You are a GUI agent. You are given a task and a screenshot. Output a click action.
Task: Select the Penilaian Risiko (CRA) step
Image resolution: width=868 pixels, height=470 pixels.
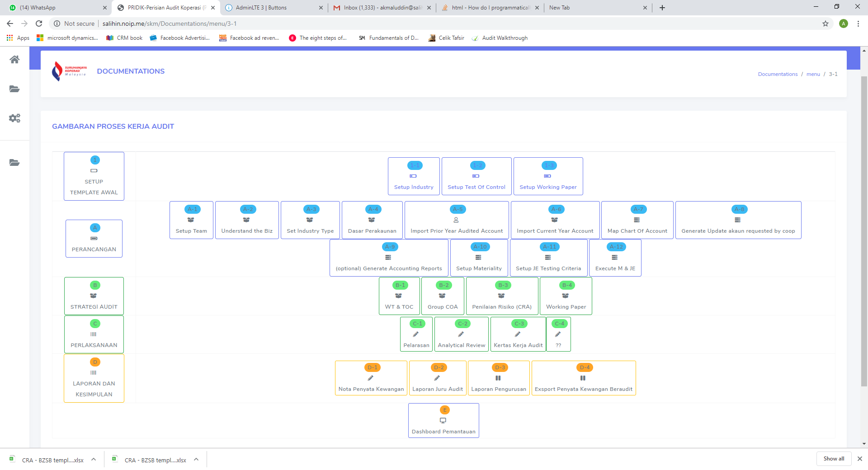click(502, 296)
